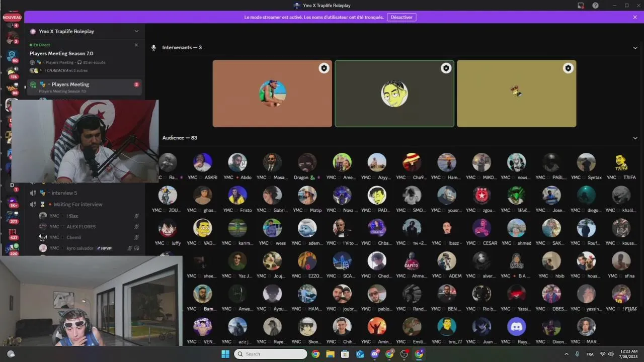Open audience member CESAR's avatar
Viewport: 644px width, 362px height.
coord(481,228)
